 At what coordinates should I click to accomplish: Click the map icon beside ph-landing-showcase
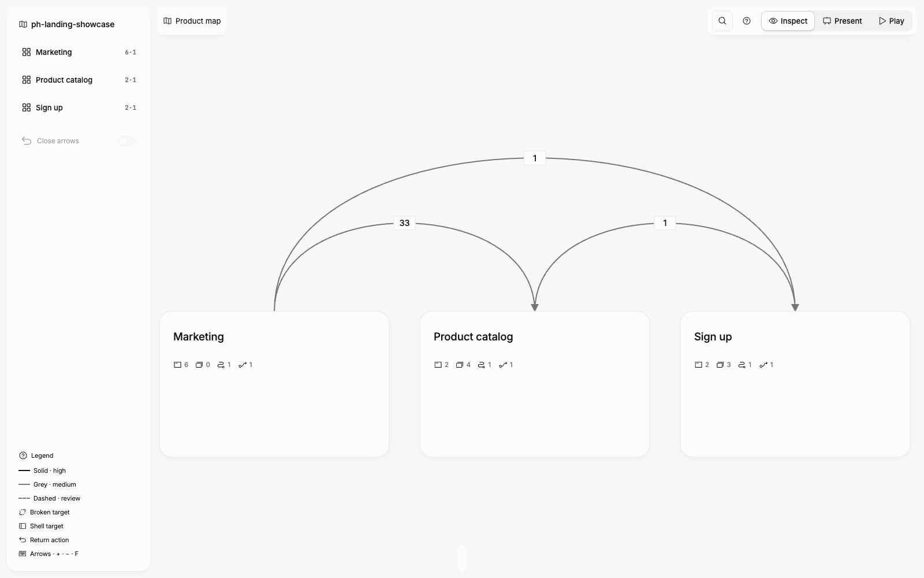23,24
